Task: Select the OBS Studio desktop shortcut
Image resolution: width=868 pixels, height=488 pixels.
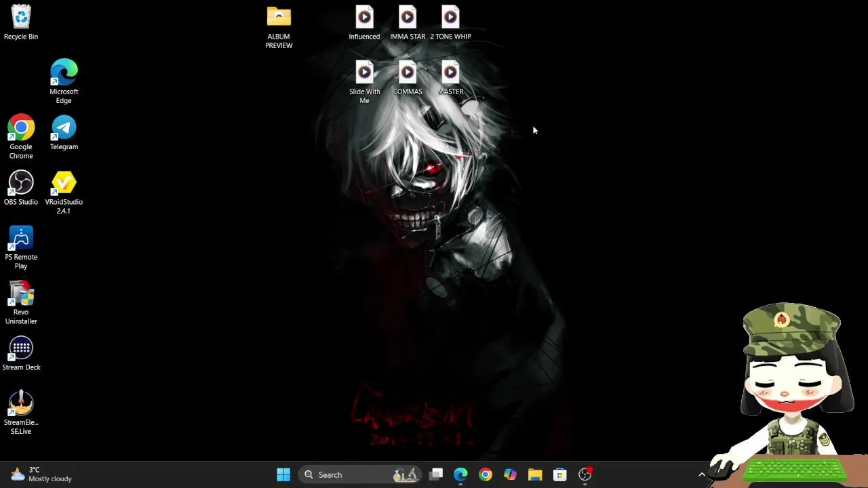Action: pyautogui.click(x=21, y=188)
